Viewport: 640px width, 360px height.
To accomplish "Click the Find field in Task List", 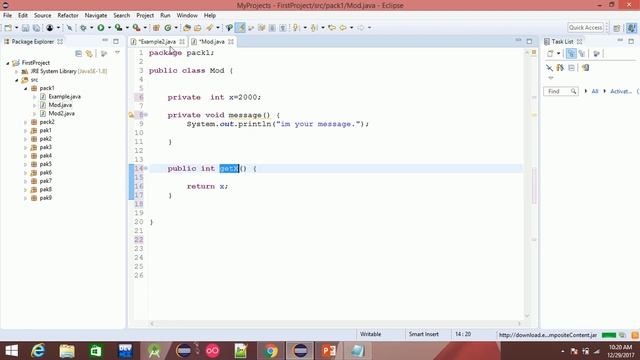I will pyautogui.click(x=560, y=91).
